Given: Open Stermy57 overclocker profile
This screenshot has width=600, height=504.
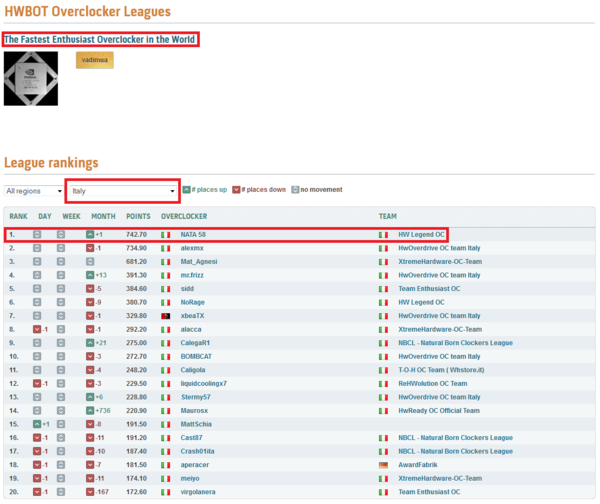Looking at the screenshot, I should click(x=196, y=397).
